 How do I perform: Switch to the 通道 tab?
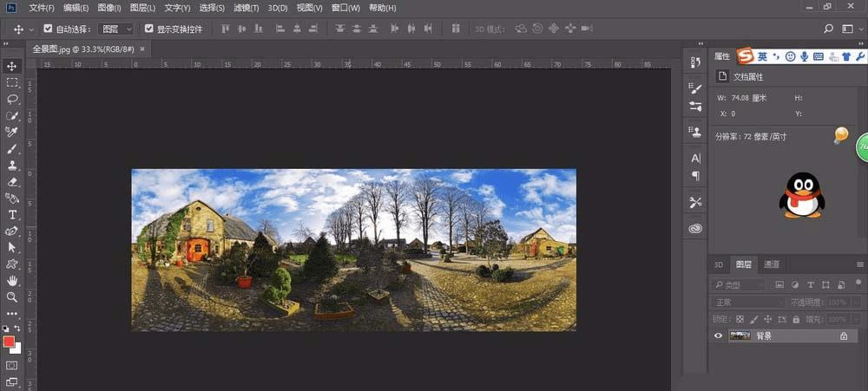[x=772, y=264]
